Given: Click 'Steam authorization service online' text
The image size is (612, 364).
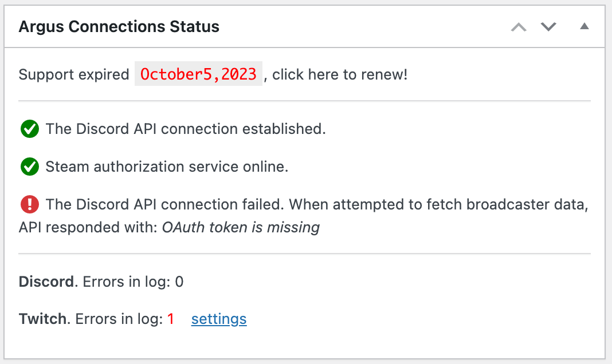Looking at the screenshot, I should [167, 167].
